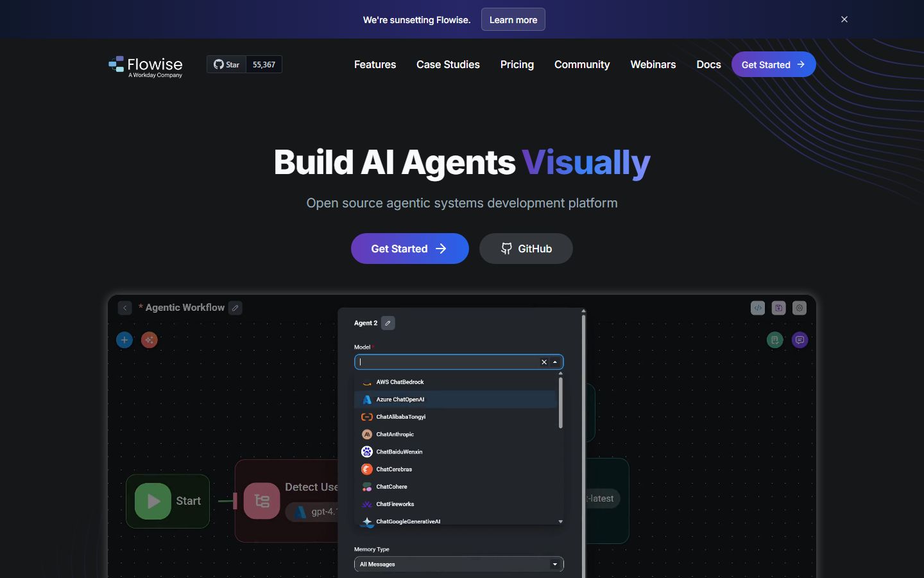Go to the Pricing page
The height and width of the screenshot is (578, 924).
coord(517,64)
